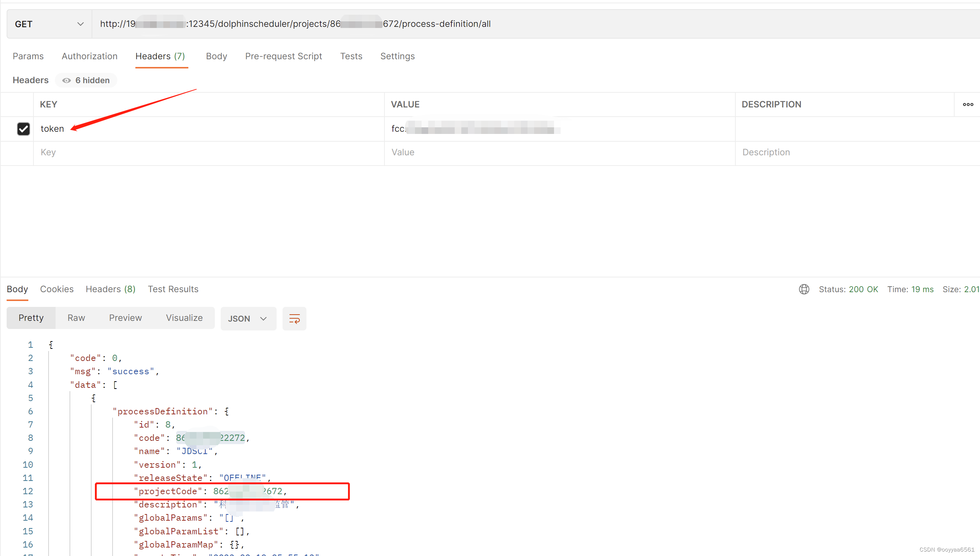Switch to the Visualize response view

point(184,318)
